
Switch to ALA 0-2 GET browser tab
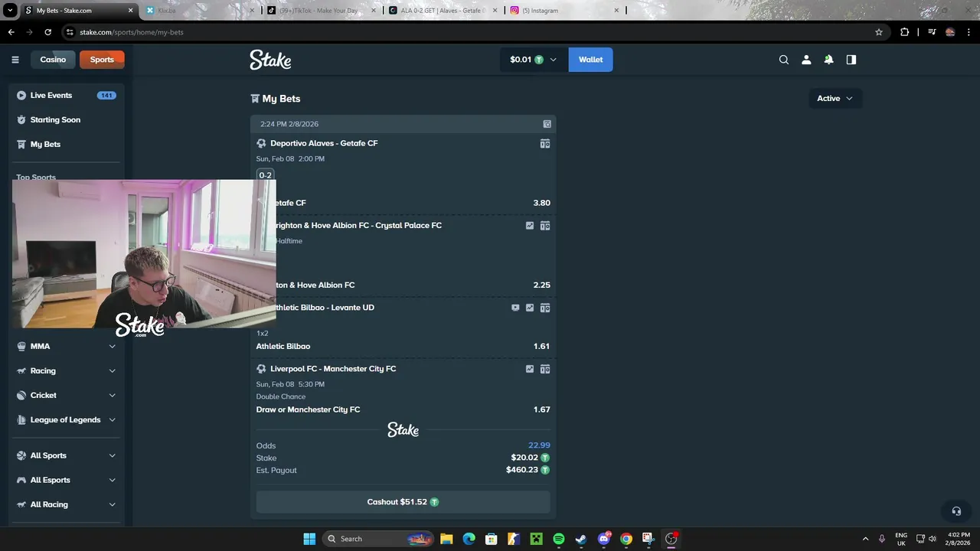443,11
